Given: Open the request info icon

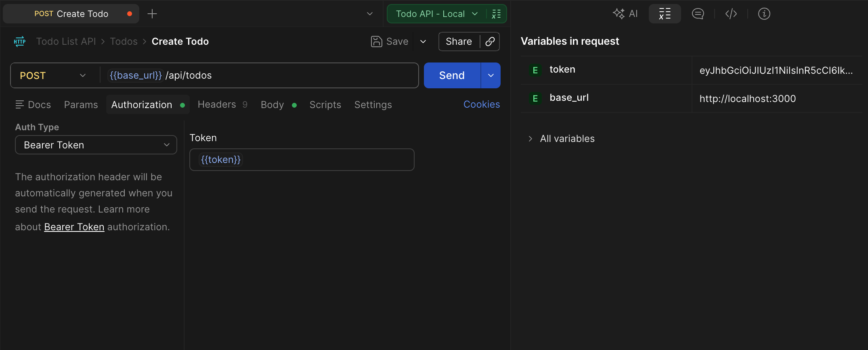Looking at the screenshot, I should (764, 14).
